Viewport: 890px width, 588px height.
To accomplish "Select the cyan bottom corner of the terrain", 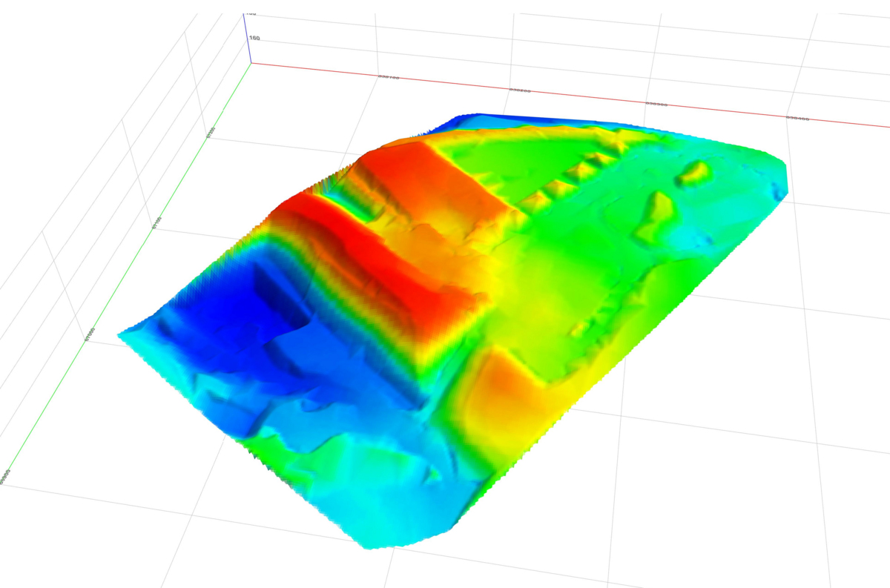I will (x=378, y=538).
